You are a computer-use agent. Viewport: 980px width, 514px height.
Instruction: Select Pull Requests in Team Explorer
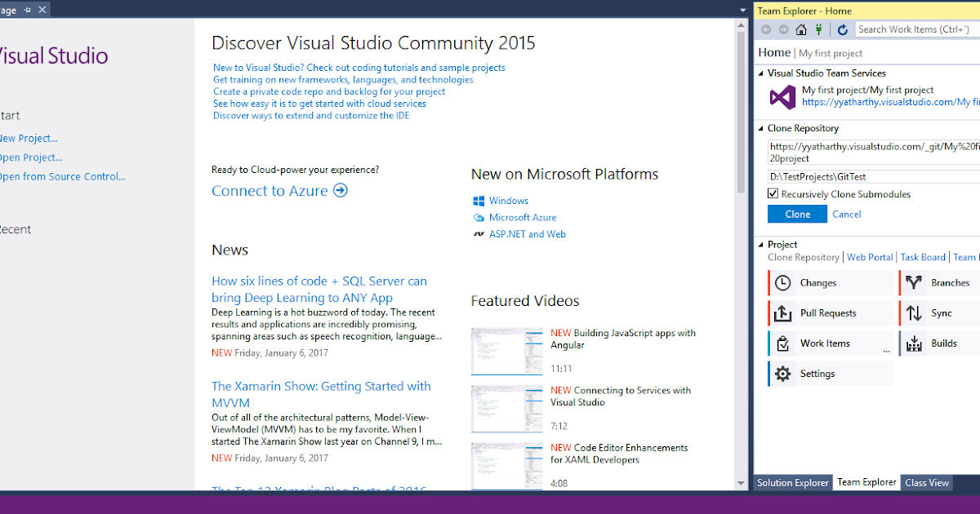point(829,312)
